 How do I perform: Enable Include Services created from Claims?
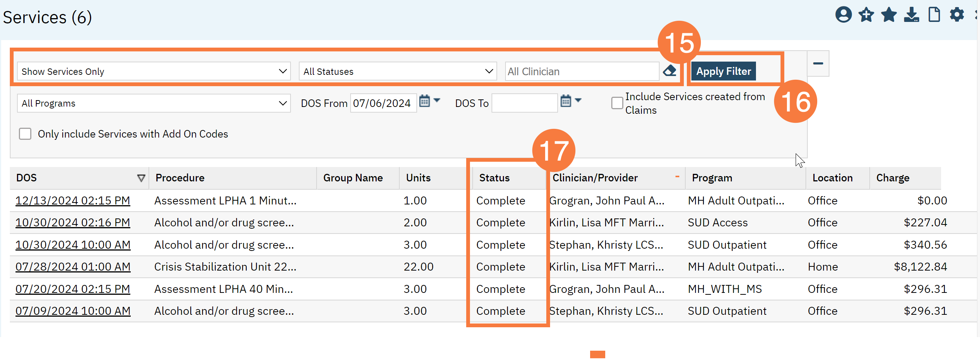(617, 103)
